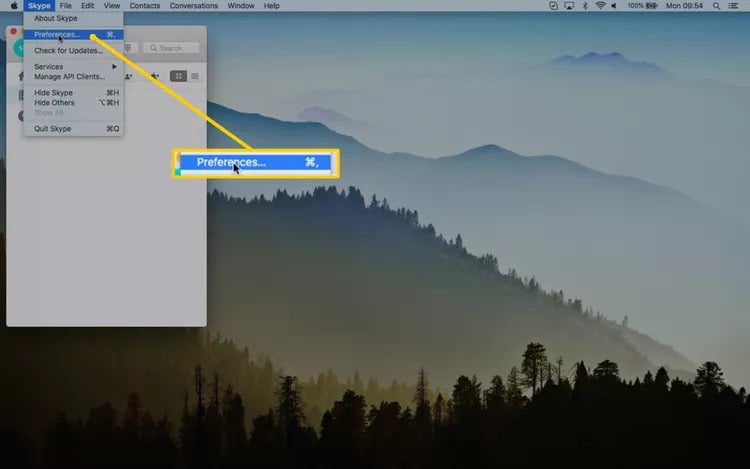The image size is (750, 469).
Task: Open the Bluetooth status menu
Action: 585,6
